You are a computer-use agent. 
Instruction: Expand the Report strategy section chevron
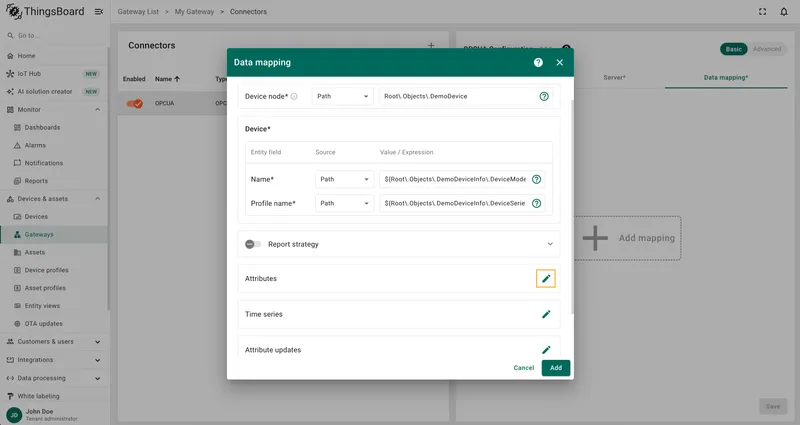[550, 244]
